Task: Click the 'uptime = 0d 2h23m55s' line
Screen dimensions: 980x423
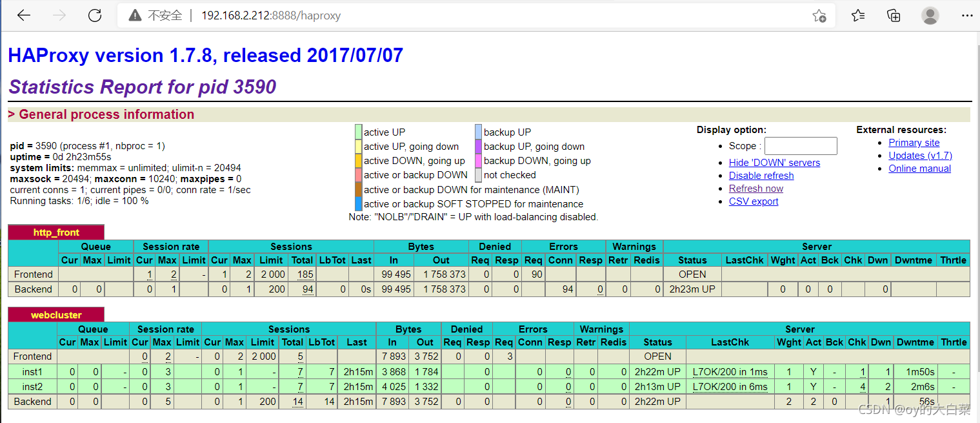Action: coord(61,157)
